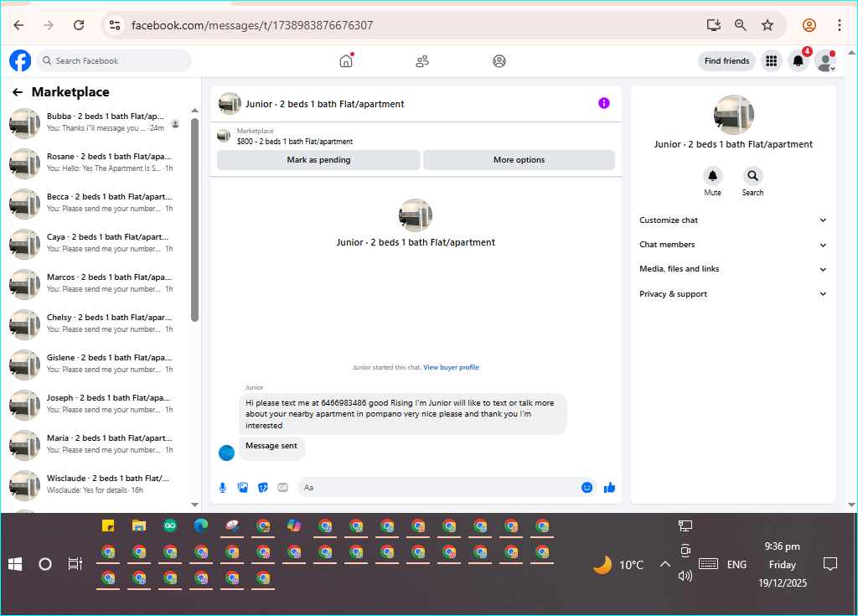The width and height of the screenshot is (858, 616).
Task: Click conversation list scrollbar thumb
Action: [x=194, y=219]
